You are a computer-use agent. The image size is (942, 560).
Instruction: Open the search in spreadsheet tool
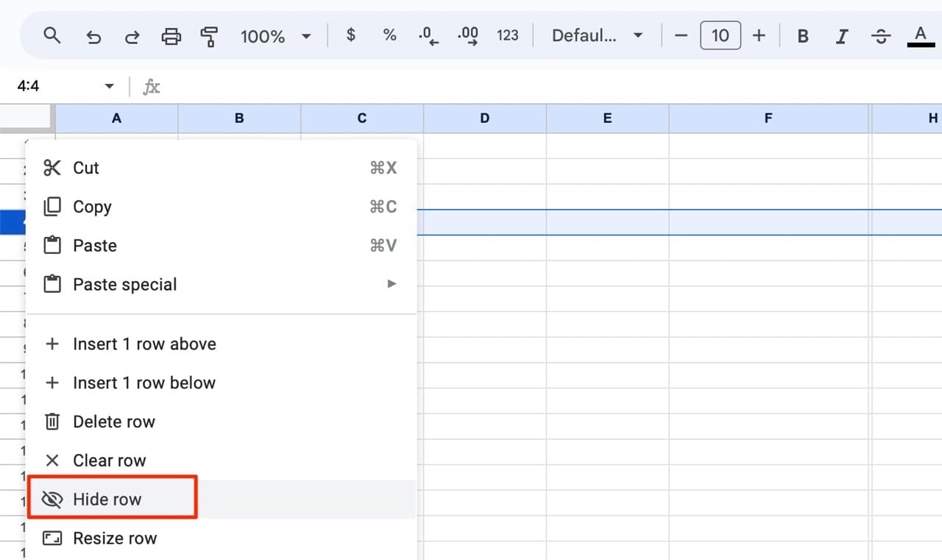coord(52,35)
